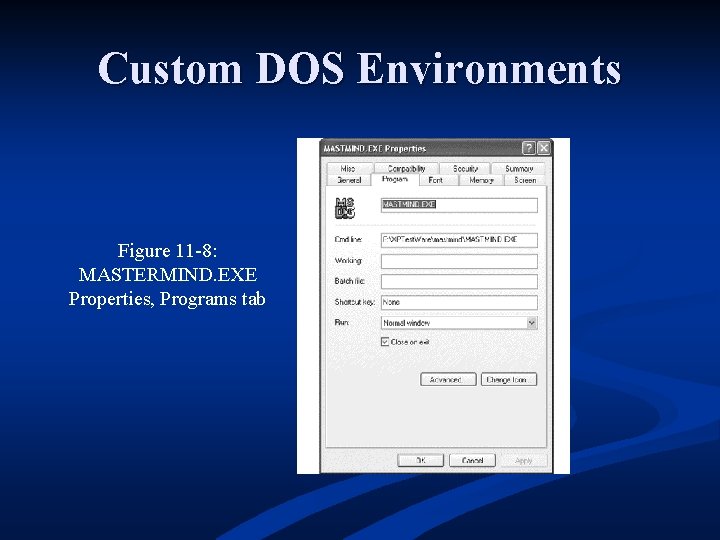
Task: Go to the Summary tab
Action: click(518, 168)
